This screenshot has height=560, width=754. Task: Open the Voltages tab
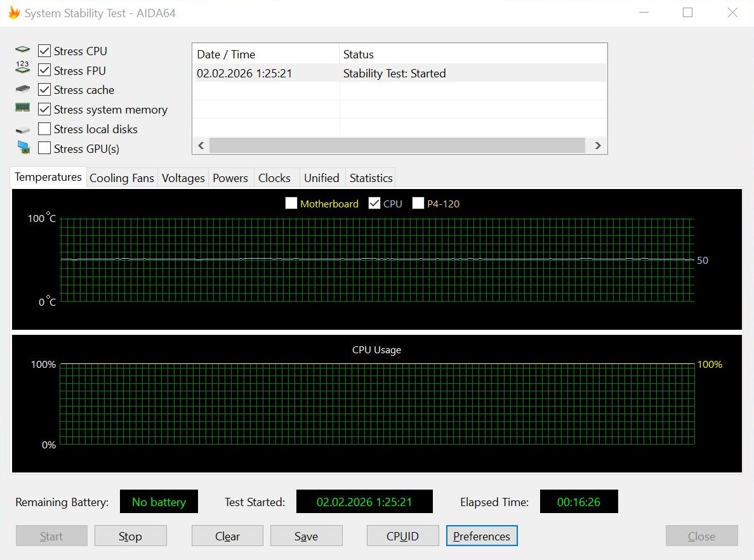coord(183,178)
